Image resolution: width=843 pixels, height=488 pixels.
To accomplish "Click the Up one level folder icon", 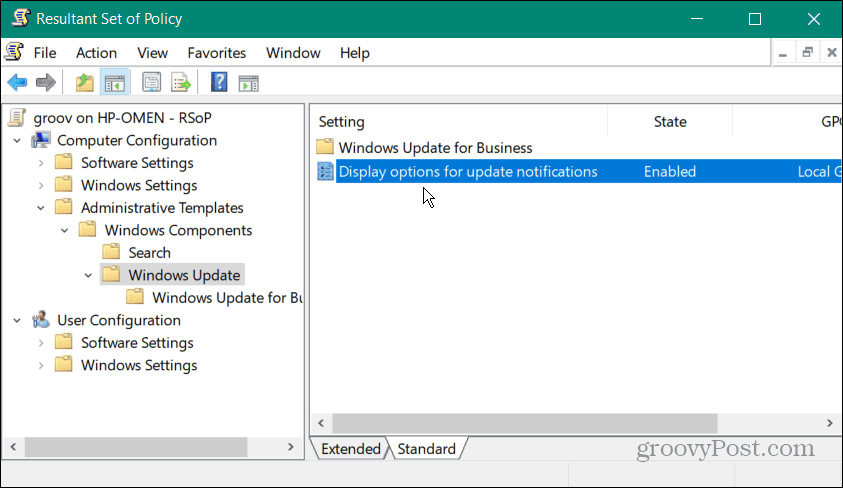I will pos(84,83).
